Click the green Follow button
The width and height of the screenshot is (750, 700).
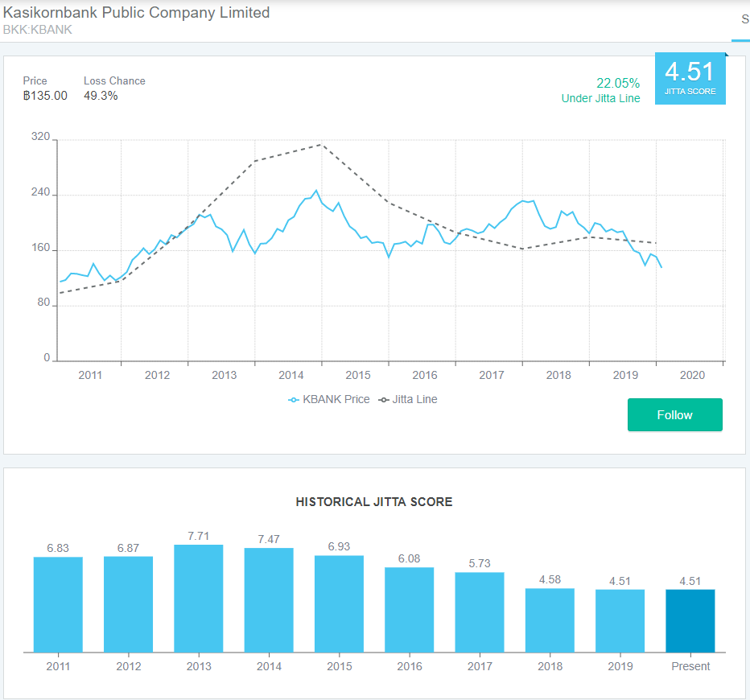[675, 414]
